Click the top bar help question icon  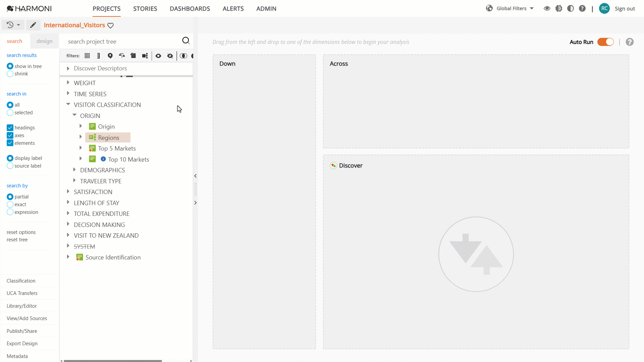coord(582,8)
